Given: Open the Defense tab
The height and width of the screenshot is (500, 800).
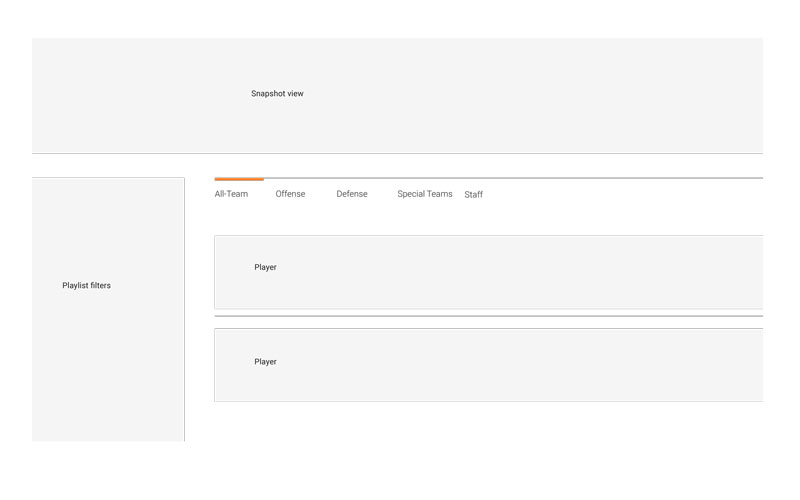Looking at the screenshot, I should (x=351, y=194).
